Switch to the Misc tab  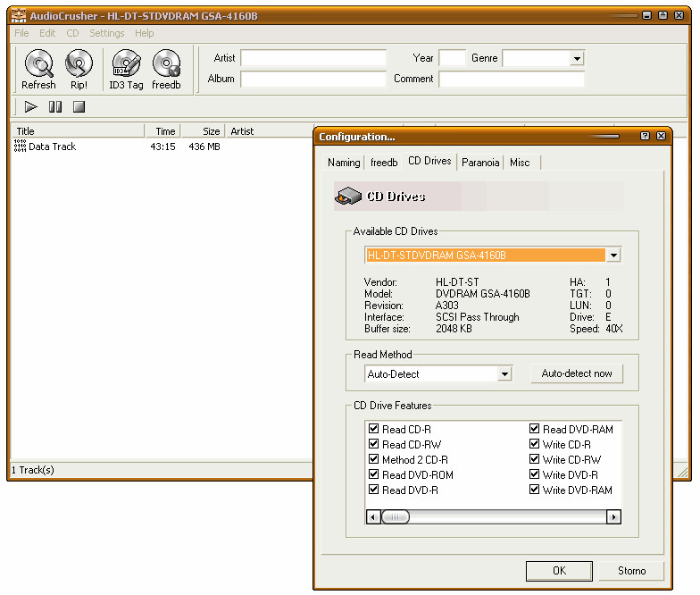[520, 163]
